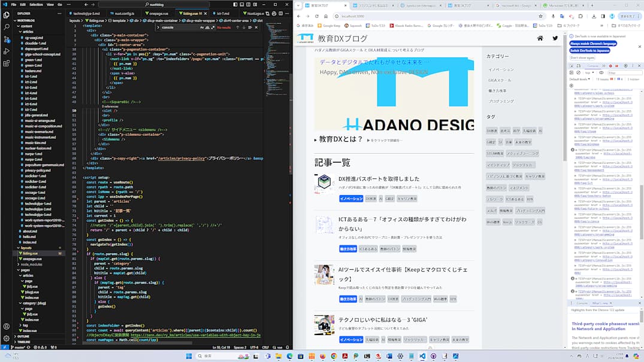The width and height of the screenshot is (644, 362).
Task: Toggle Match Whole Word in find widget
Action: pos(207,28)
